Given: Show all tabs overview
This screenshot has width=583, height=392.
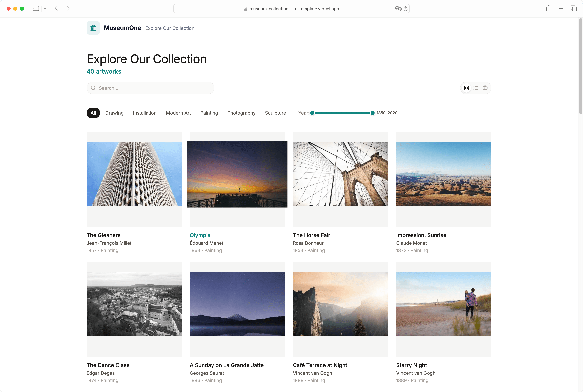Looking at the screenshot, I should coord(573,8).
